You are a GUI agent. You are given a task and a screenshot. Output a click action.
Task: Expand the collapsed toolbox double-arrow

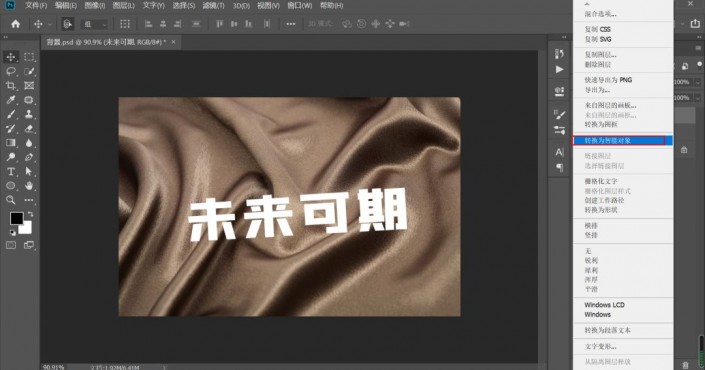point(5,37)
